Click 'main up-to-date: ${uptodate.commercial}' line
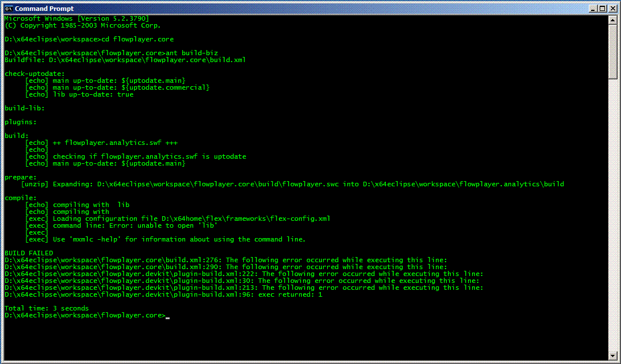The image size is (621, 364). (x=117, y=87)
